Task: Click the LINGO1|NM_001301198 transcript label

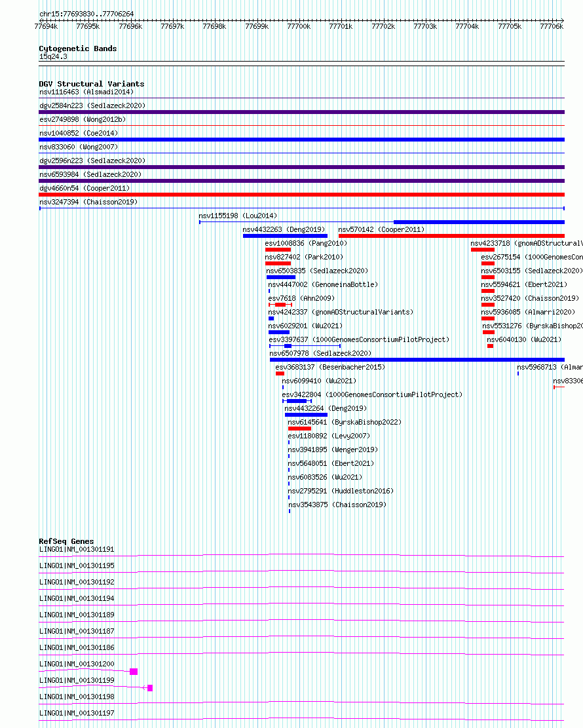Action: click(x=77, y=697)
